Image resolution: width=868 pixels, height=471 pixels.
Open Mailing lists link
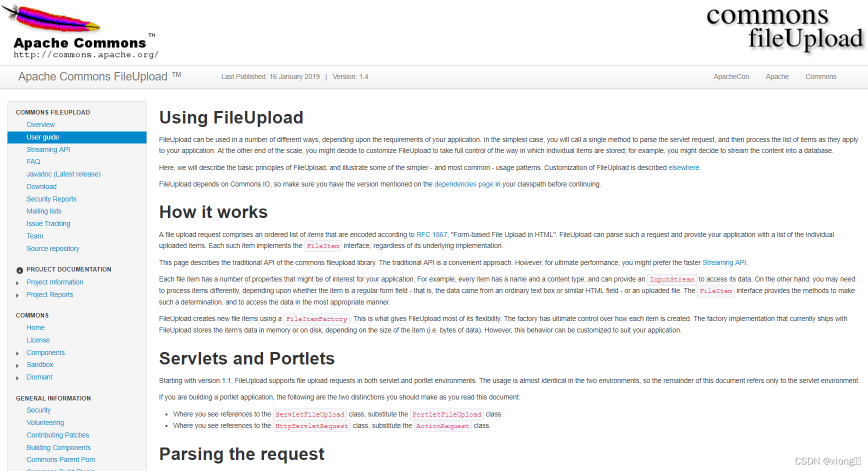[x=44, y=211]
